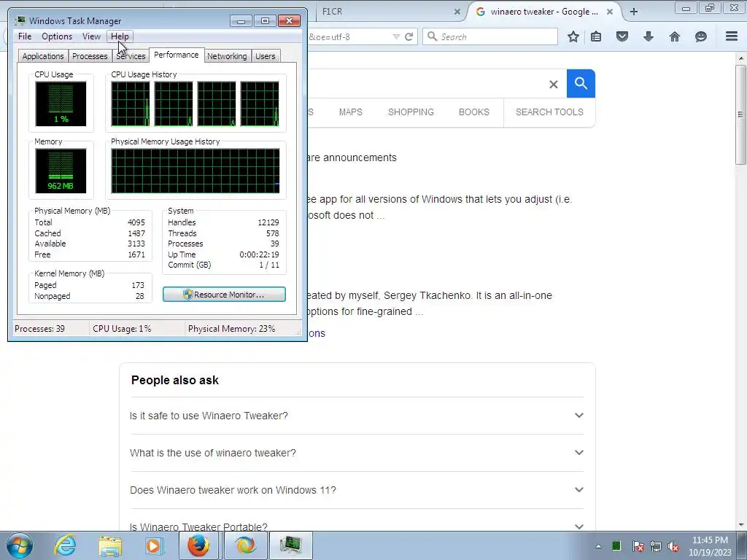Click the Up Time value 0:00:22:19
Image resolution: width=747 pixels, height=560 pixels.
[259, 254]
